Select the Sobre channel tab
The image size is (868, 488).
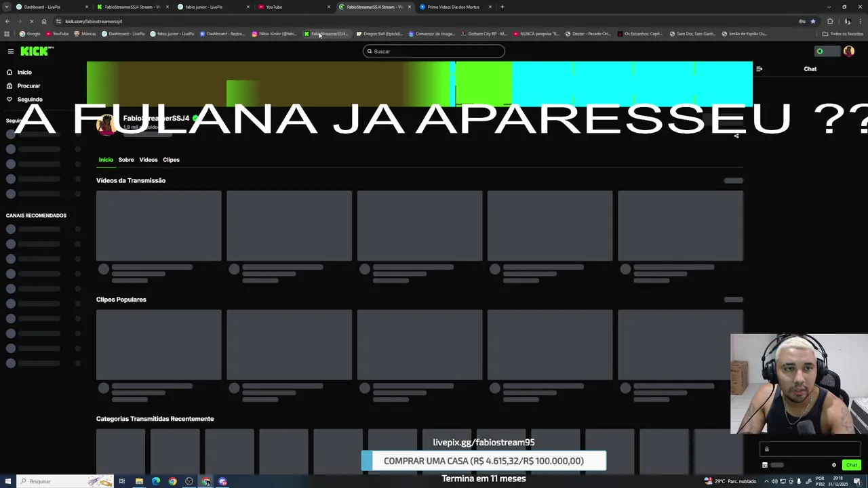coord(126,160)
